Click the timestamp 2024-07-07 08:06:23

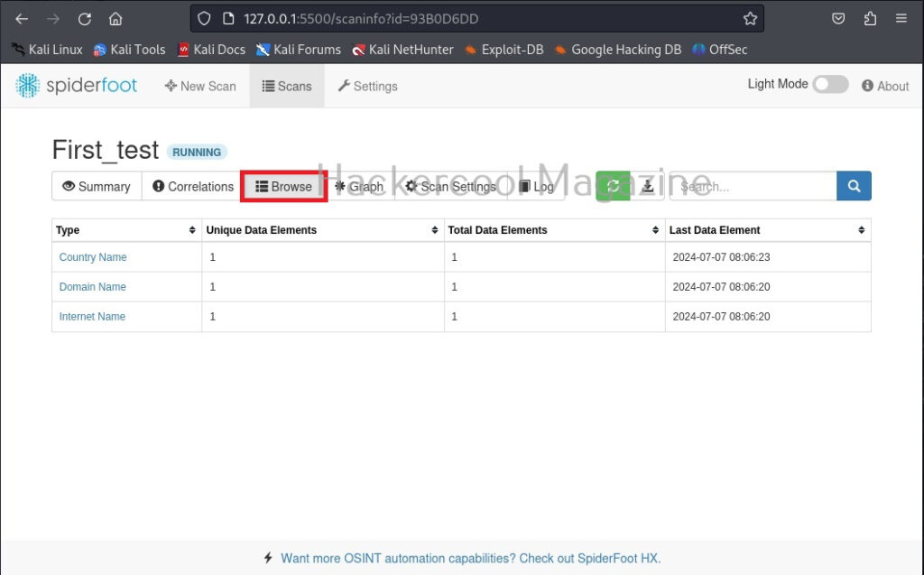(721, 257)
